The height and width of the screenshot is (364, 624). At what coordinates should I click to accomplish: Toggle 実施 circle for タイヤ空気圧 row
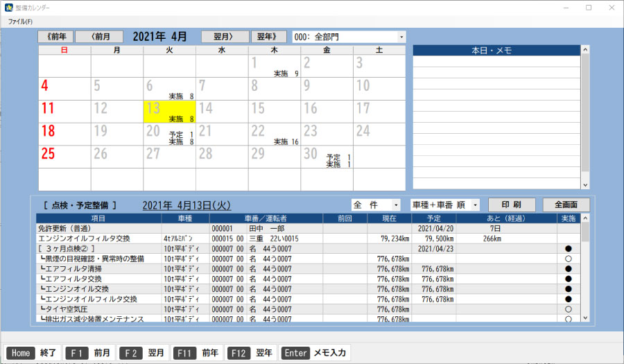(x=568, y=309)
